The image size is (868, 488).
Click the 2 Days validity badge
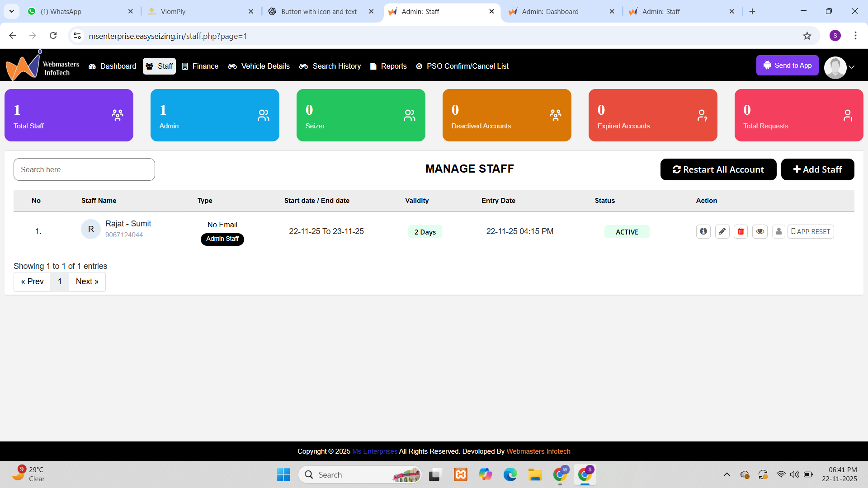coord(425,232)
